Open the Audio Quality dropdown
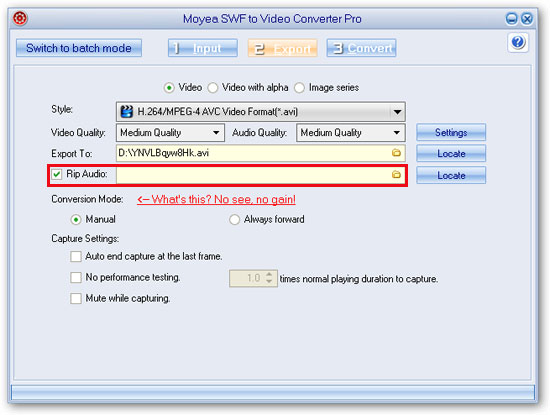The image size is (550, 415). click(396, 133)
